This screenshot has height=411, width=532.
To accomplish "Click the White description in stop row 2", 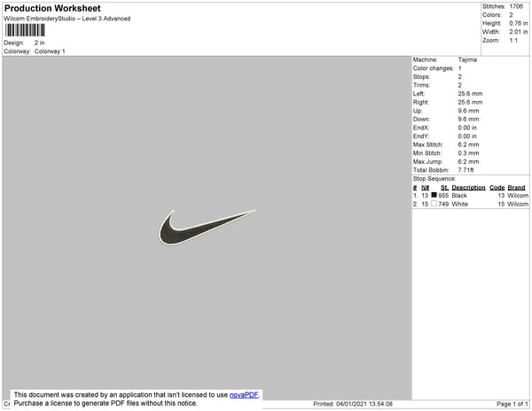I will coord(459,204).
